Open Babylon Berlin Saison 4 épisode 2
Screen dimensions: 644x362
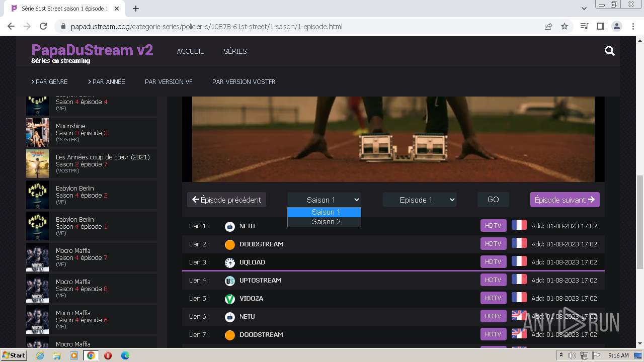click(x=91, y=195)
